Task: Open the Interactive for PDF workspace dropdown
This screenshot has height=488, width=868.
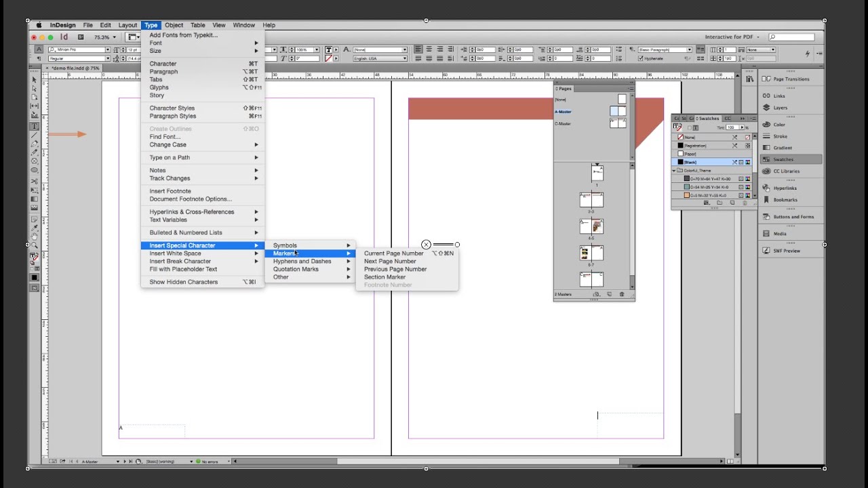Action: click(x=732, y=37)
